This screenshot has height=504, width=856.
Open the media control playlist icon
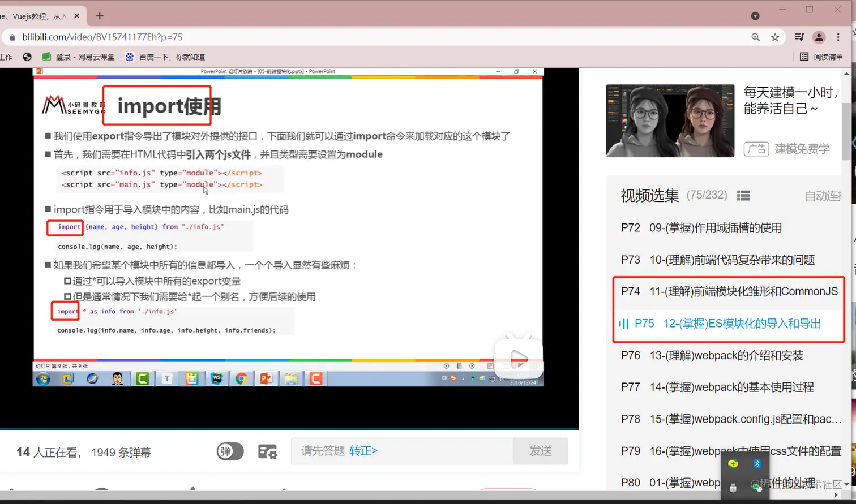click(799, 37)
